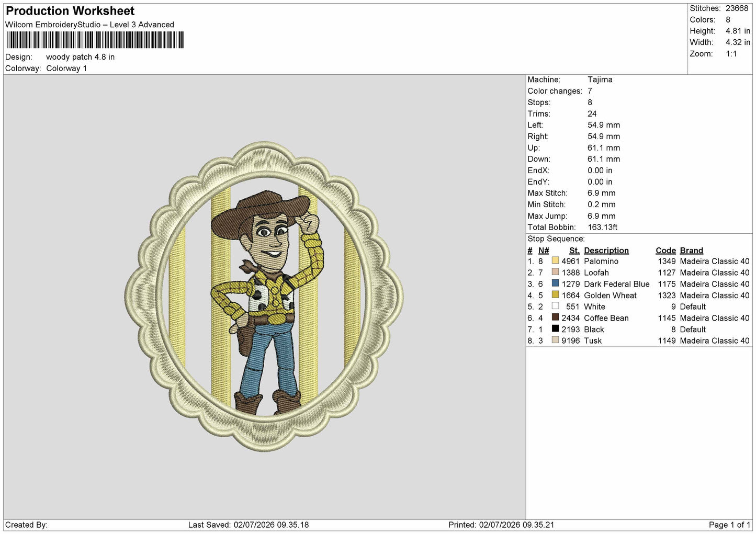Click 'Default' brand in the White row
This screenshot has width=756, height=534.
(x=693, y=306)
